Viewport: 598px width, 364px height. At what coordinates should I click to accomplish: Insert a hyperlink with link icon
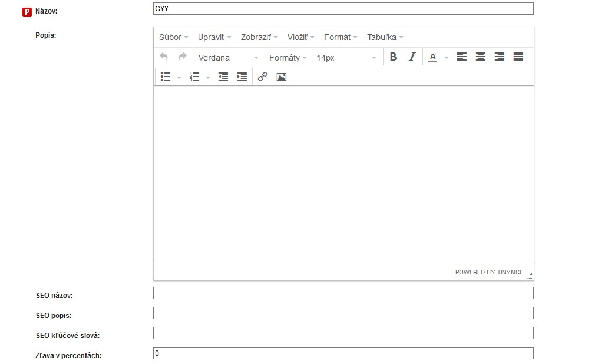pyautogui.click(x=263, y=77)
